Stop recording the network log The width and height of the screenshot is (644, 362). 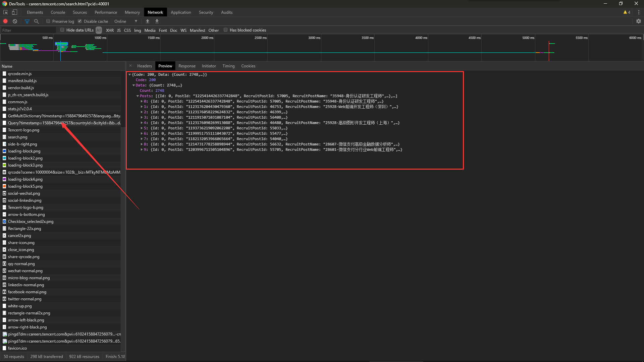(x=5, y=21)
